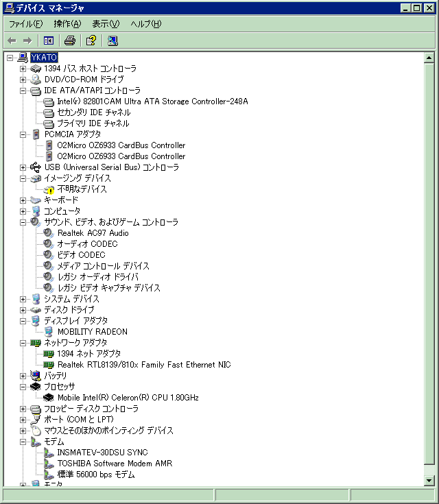Click the 1394 ネット アダプタ network icon
This screenshot has width=439, height=504.
click(x=49, y=354)
